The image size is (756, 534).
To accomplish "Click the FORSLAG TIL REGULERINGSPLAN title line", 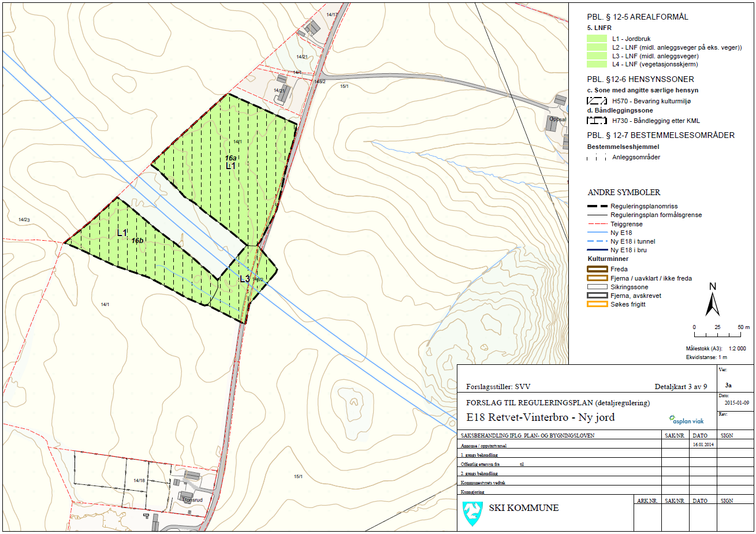I will coord(558,402).
